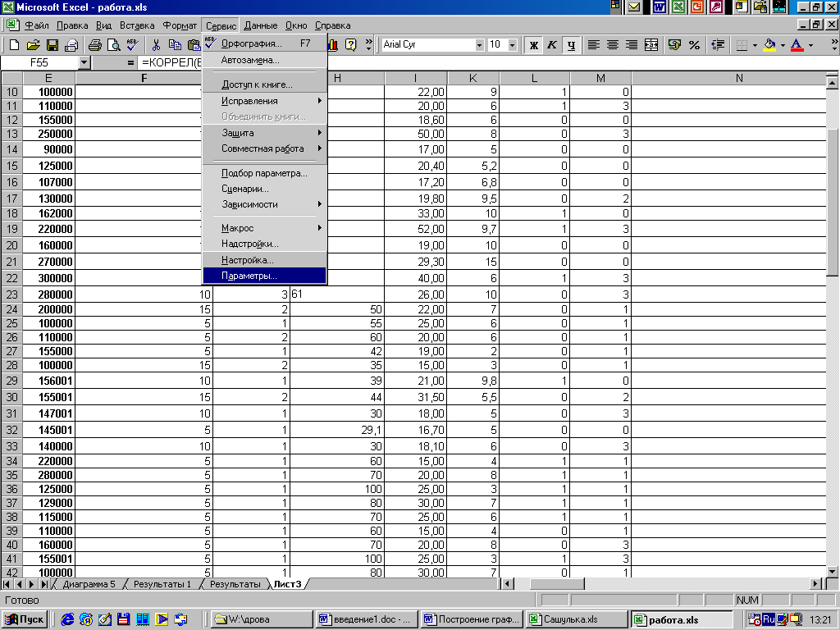Apply Currency style icon
This screenshot has height=630, width=840.
[674, 45]
